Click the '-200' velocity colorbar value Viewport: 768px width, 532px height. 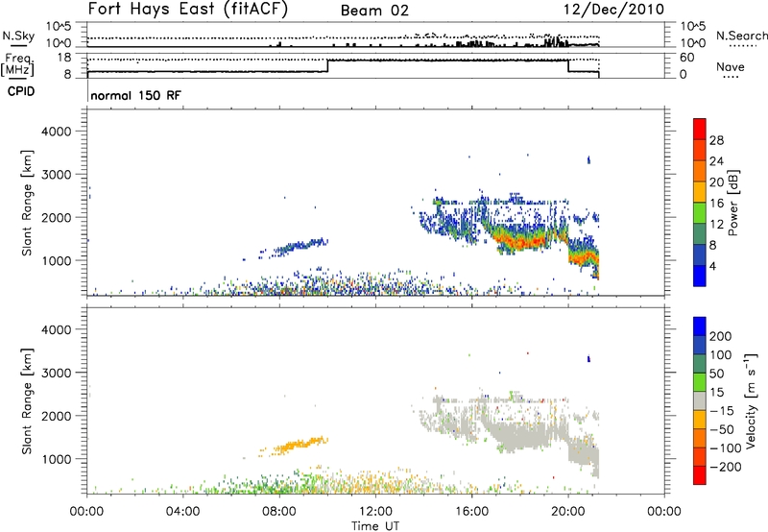pos(726,467)
